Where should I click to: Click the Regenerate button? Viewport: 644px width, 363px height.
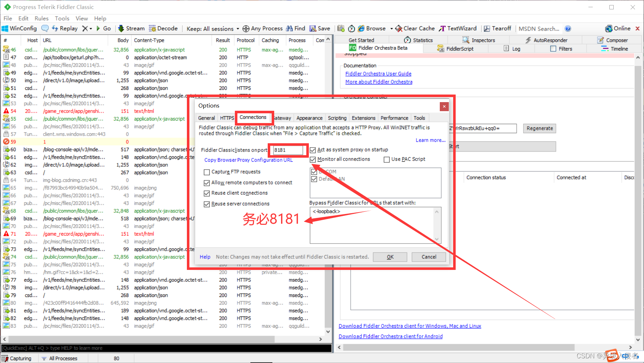pos(539,128)
